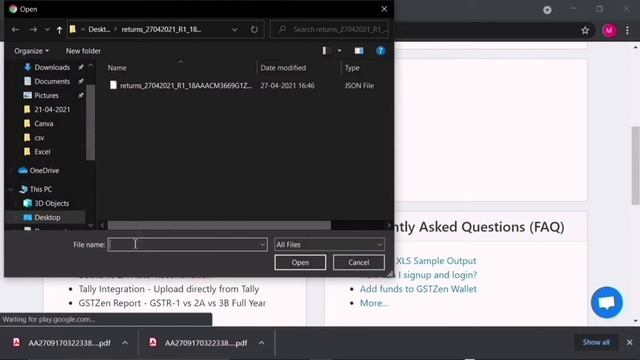The image size is (640, 360).
Task: Sort files by the Name column
Action: pos(117,68)
